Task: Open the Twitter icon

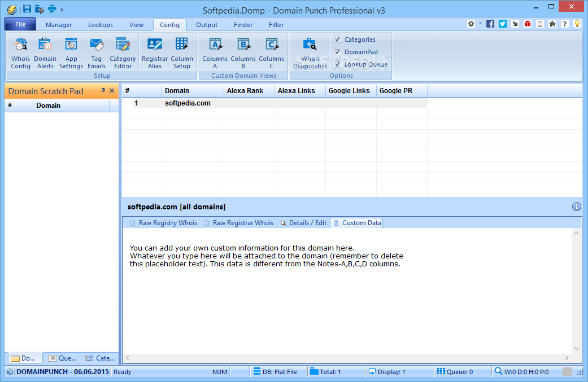Action: (503, 24)
